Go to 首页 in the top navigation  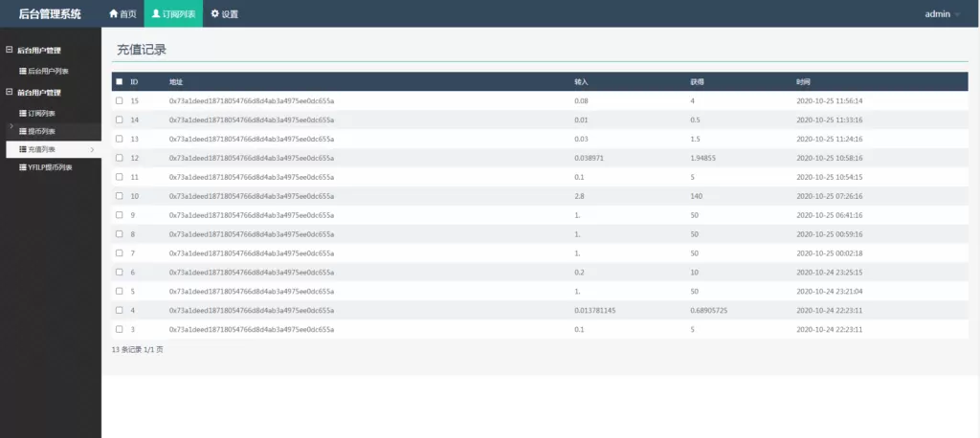point(123,14)
